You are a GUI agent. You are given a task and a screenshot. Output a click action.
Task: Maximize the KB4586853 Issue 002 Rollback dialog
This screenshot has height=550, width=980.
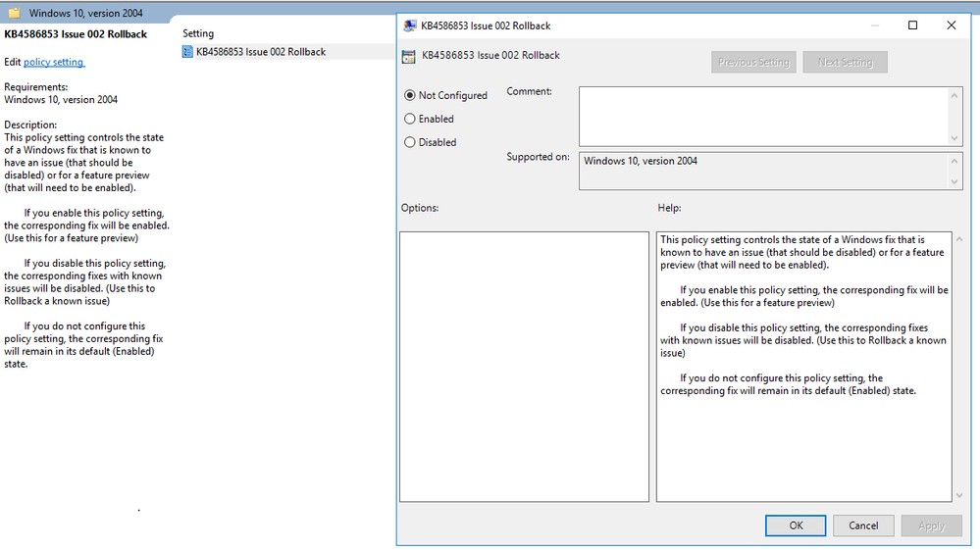(x=912, y=25)
